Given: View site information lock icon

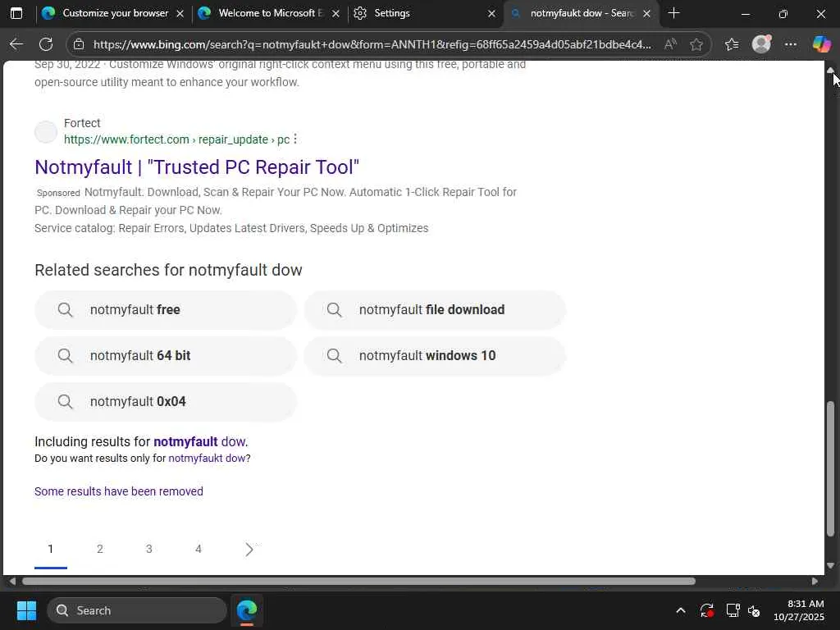Looking at the screenshot, I should (79, 44).
